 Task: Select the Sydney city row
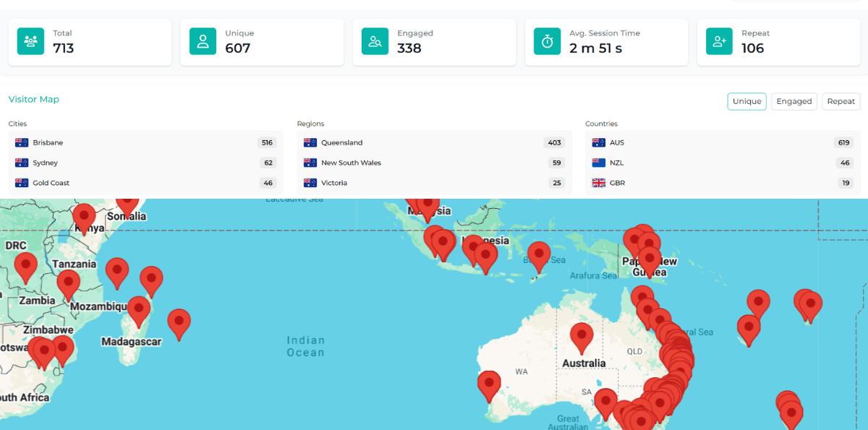pyautogui.click(x=146, y=163)
